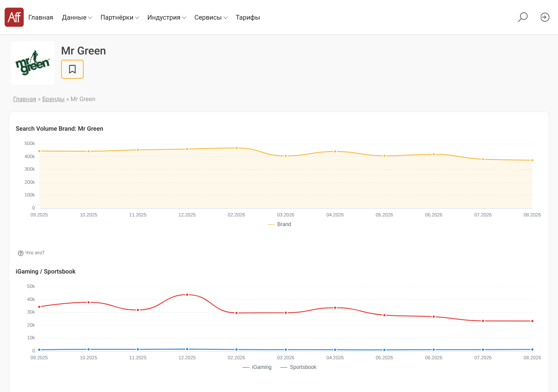Image resolution: width=558 pixels, height=392 pixels.
Task: Click Brand data point at 08.2026
Action: pyautogui.click(x=532, y=160)
